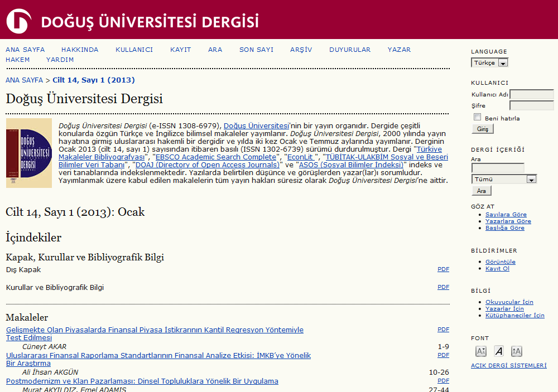Focus the Dergi İçeriği search field

(498, 168)
